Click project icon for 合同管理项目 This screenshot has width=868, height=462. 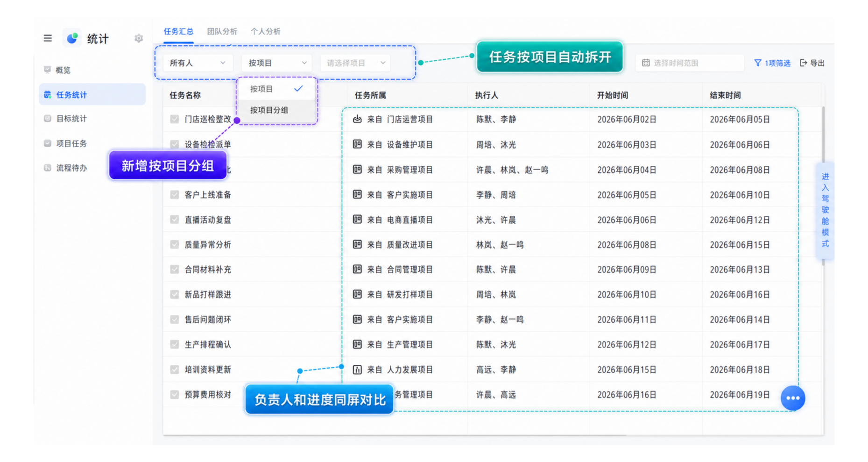point(357,269)
